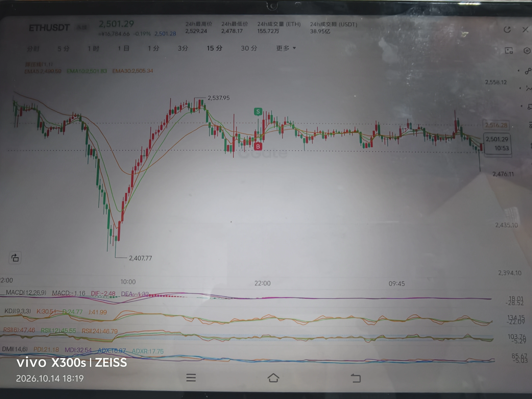The image size is (532, 399).
Task: Tap the 24h low value 2,478.17
Action: (x=232, y=31)
